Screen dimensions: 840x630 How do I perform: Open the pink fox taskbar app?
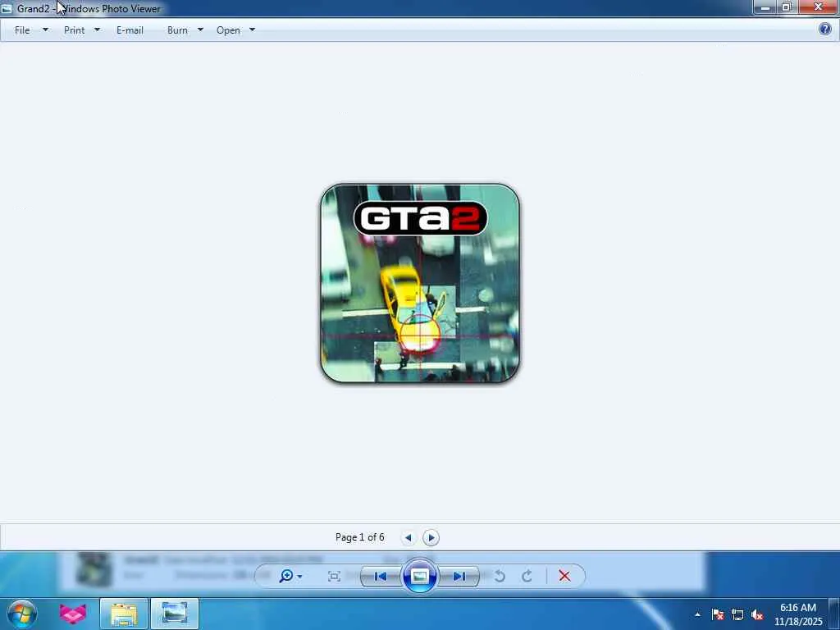[72, 614]
